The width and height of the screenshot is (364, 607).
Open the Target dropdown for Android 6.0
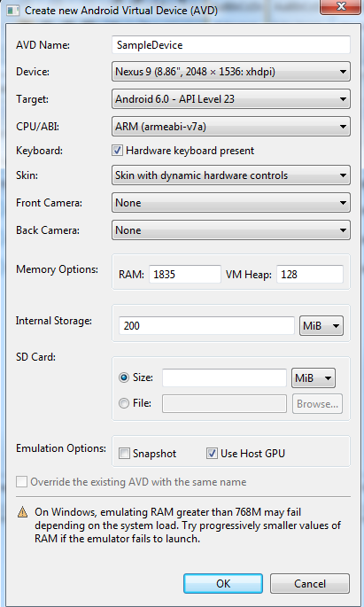point(231,99)
